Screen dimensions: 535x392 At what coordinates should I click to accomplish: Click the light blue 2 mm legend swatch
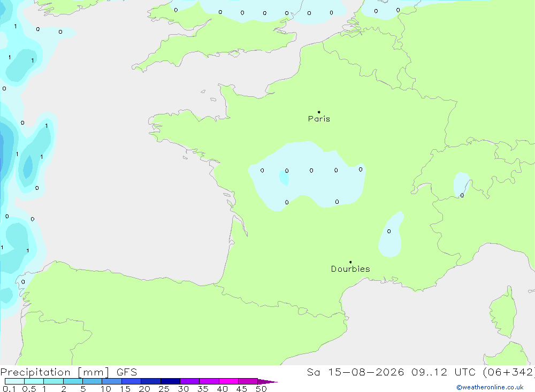pos(73,381)
